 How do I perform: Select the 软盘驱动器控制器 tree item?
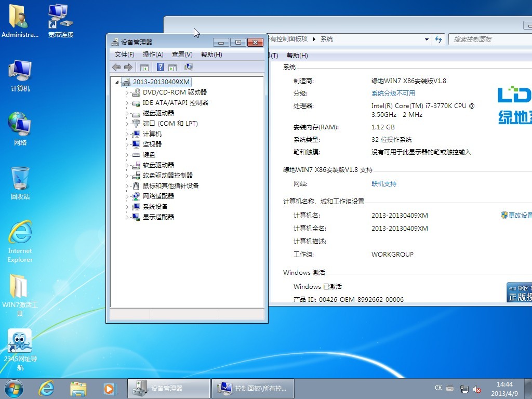168,176
